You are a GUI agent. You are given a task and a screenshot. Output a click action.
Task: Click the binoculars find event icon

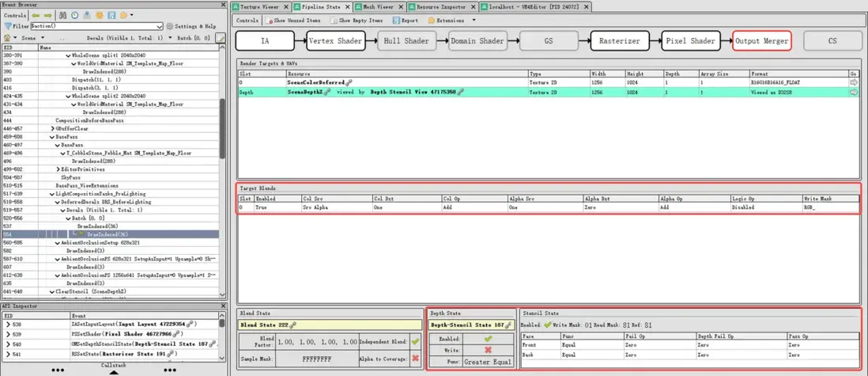point(62,15)
